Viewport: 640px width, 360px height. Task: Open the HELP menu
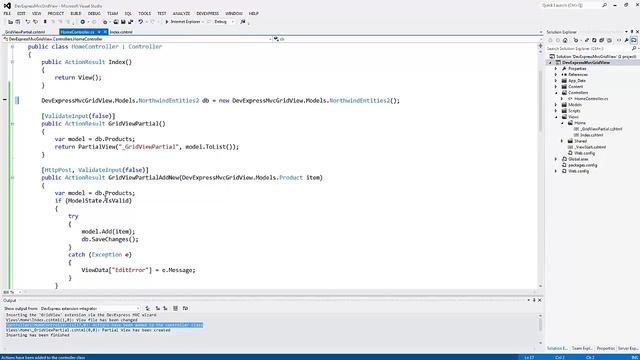253,13
